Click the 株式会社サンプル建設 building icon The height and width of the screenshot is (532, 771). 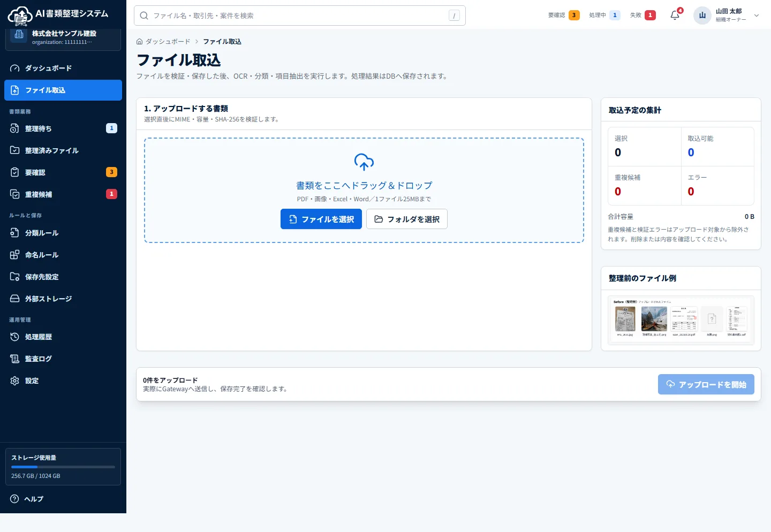pyautogui.click(x=19, y=35)
